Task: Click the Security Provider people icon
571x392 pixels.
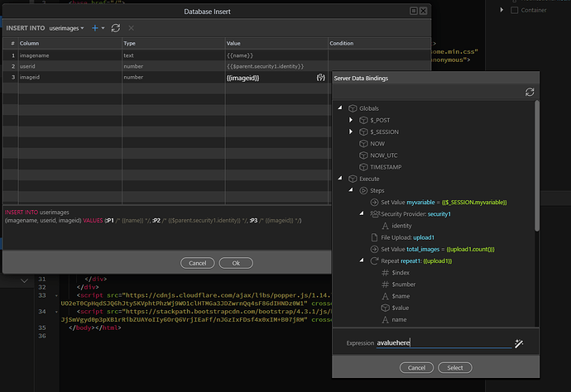Action: [x=375, y=213]
